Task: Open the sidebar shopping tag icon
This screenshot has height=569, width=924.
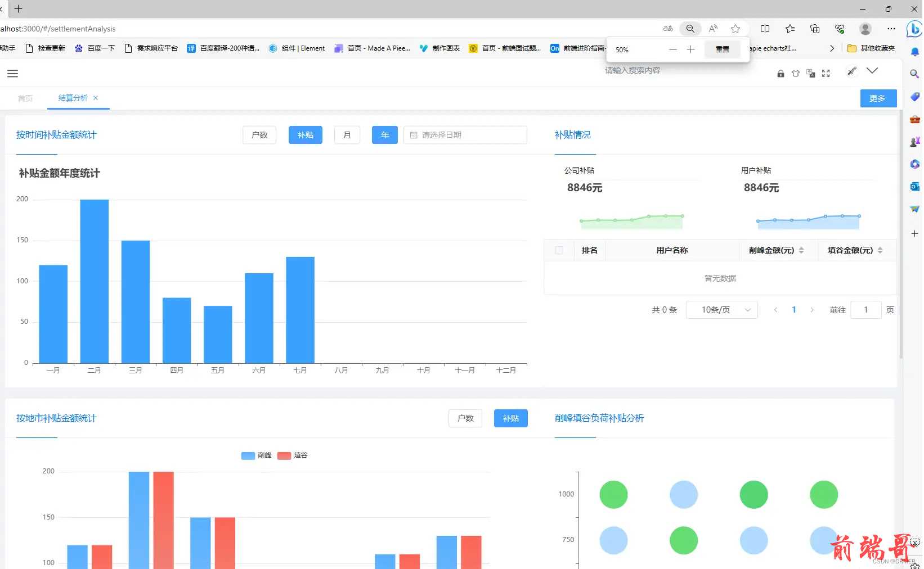Action: [x=914, y=97]
